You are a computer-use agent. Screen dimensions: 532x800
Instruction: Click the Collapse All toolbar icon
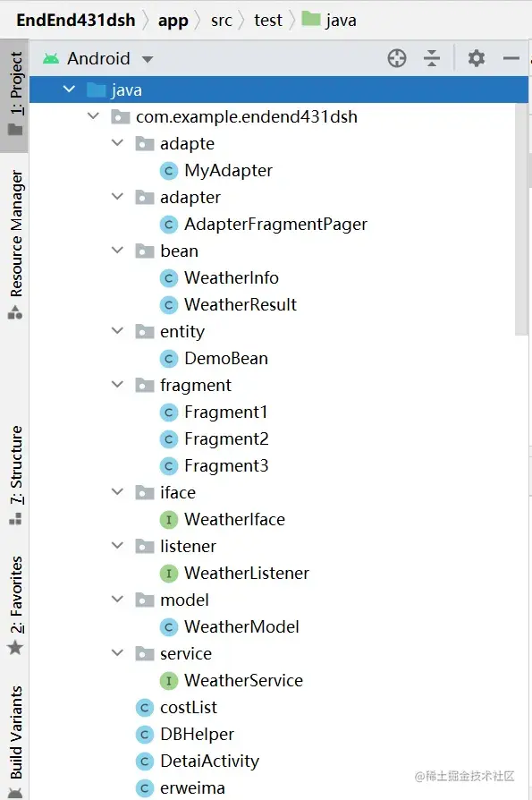431,58
